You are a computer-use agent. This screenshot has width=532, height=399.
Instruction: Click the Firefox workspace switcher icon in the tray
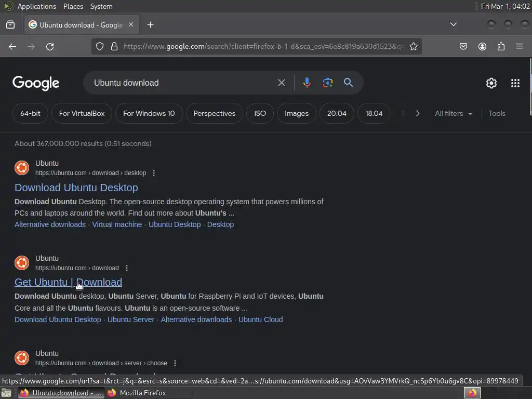pyautogui.click(x=472, y=393)
